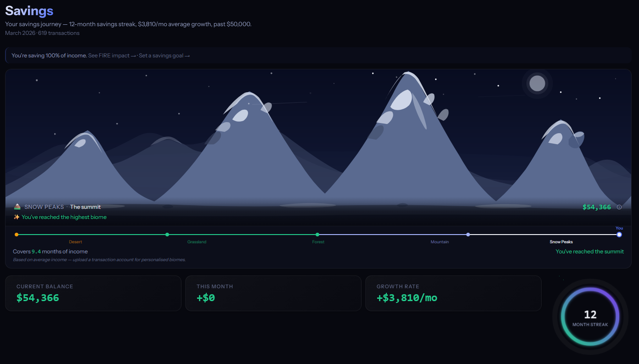Viewport: 639px width, 364px height.
Task: Select the Forest milestone dot on the track
Action: (317, 235)
